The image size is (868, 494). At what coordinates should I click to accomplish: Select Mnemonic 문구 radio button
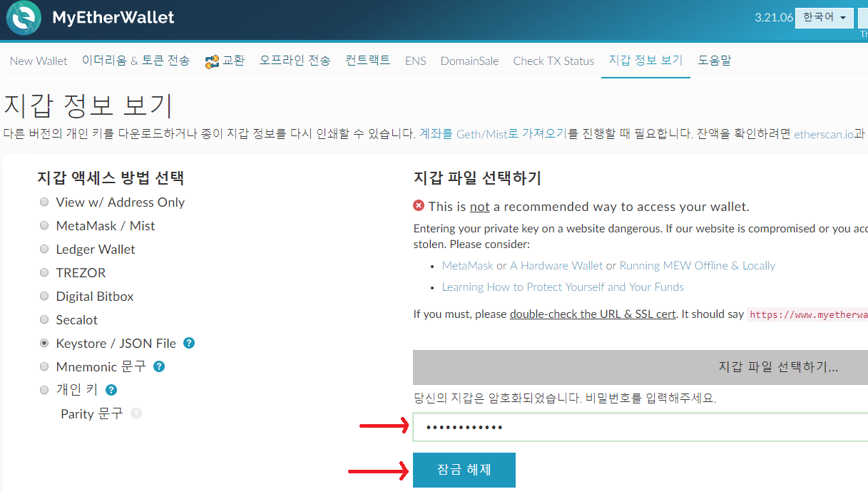coord(44,367)
